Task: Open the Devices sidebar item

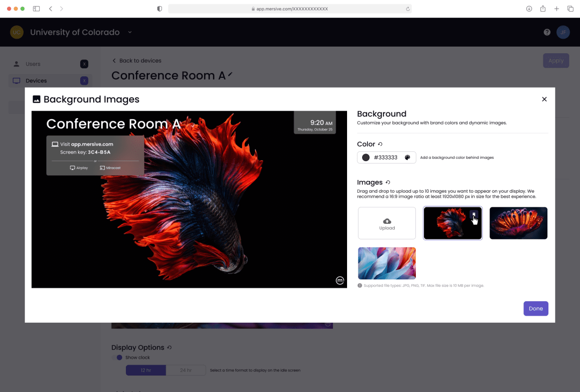Action: (x=36, y=81)
